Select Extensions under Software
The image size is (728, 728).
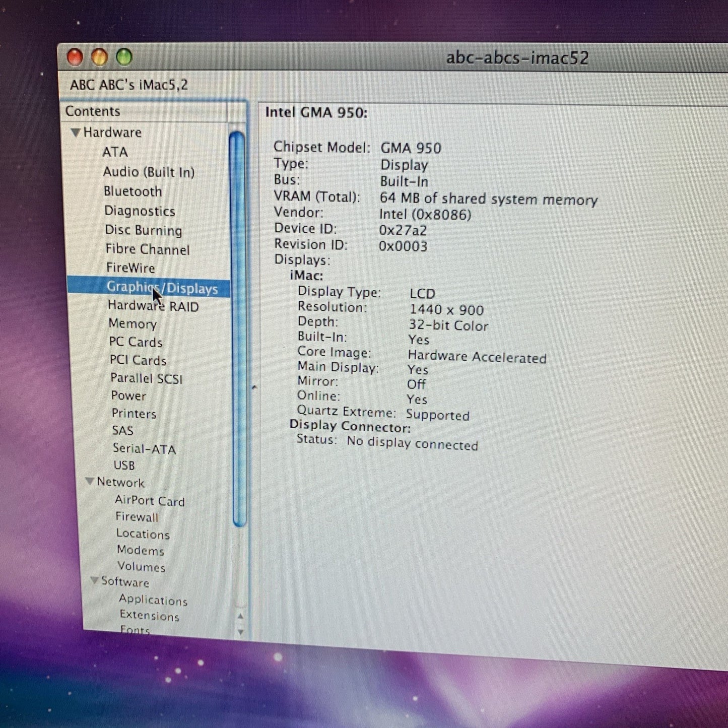pos(150,616)
